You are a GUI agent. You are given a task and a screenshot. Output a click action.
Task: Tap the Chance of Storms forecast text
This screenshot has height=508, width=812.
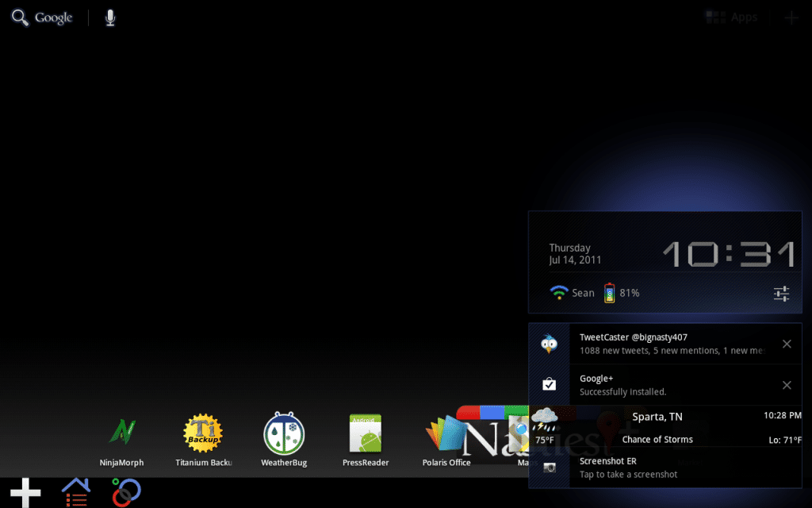[x=657, y=440]
